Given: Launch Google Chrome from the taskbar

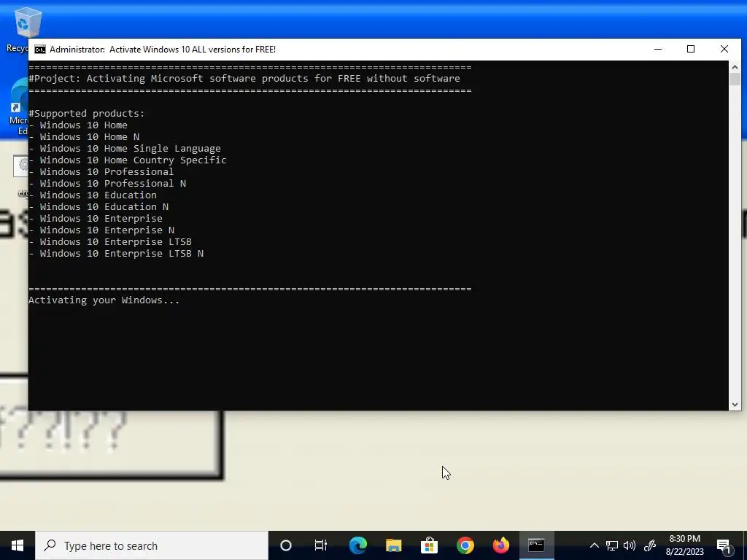Looking at the screenshot, I should (465, 545).
